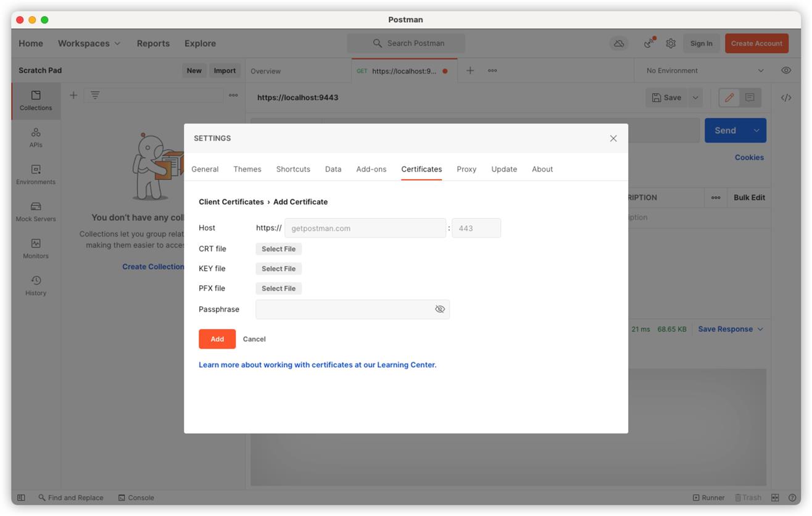Open the help icon in the status bar

tap(792, 497)
